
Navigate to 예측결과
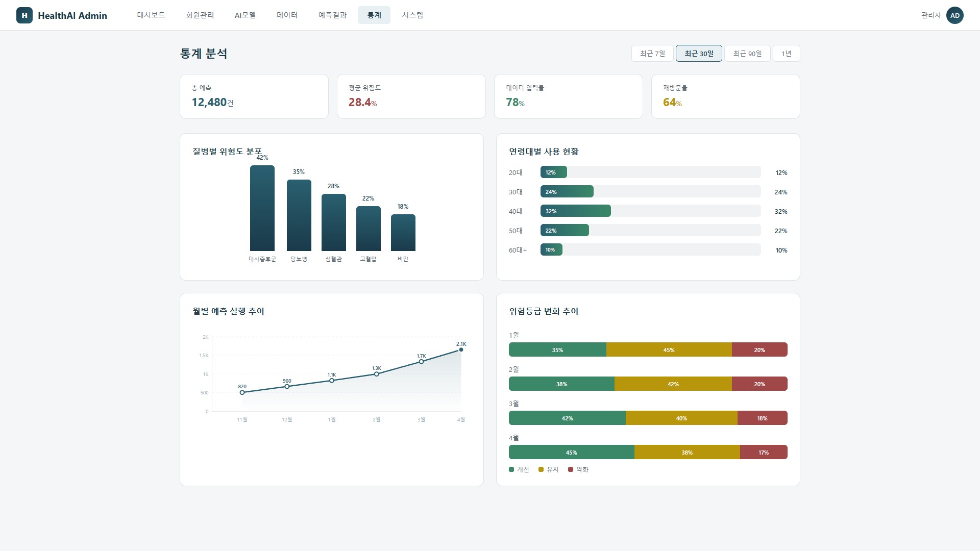(x=332, y=15)
